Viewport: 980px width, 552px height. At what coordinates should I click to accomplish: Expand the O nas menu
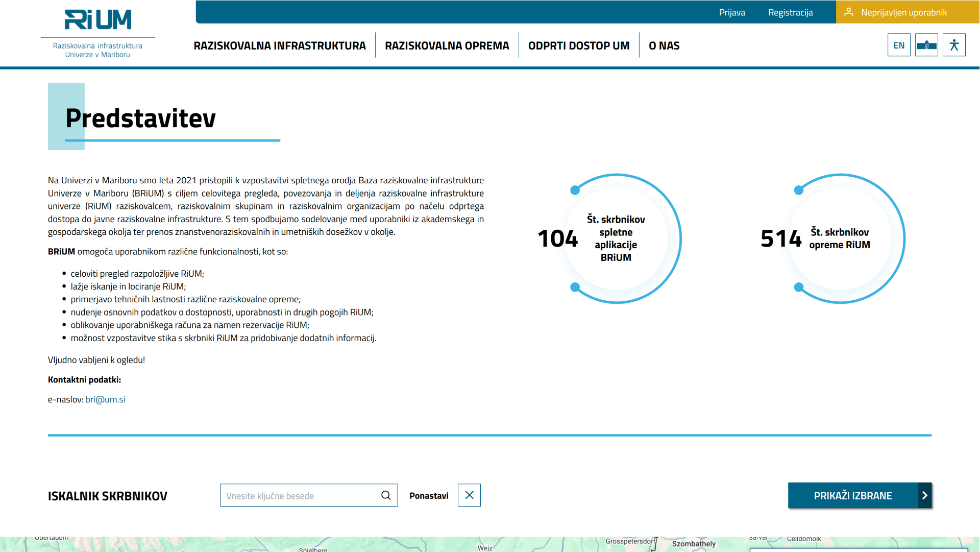click(x=664, y=45)
